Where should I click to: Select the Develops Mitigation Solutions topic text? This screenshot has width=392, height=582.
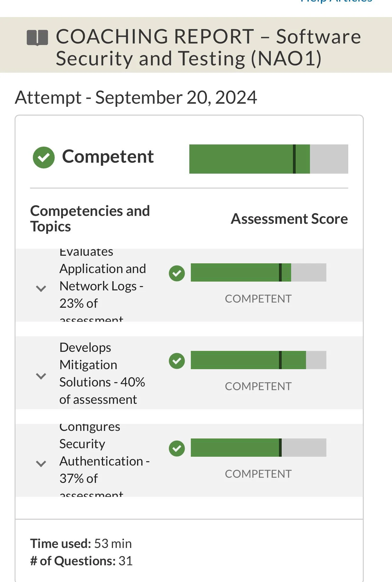click(x=102, y=373)
